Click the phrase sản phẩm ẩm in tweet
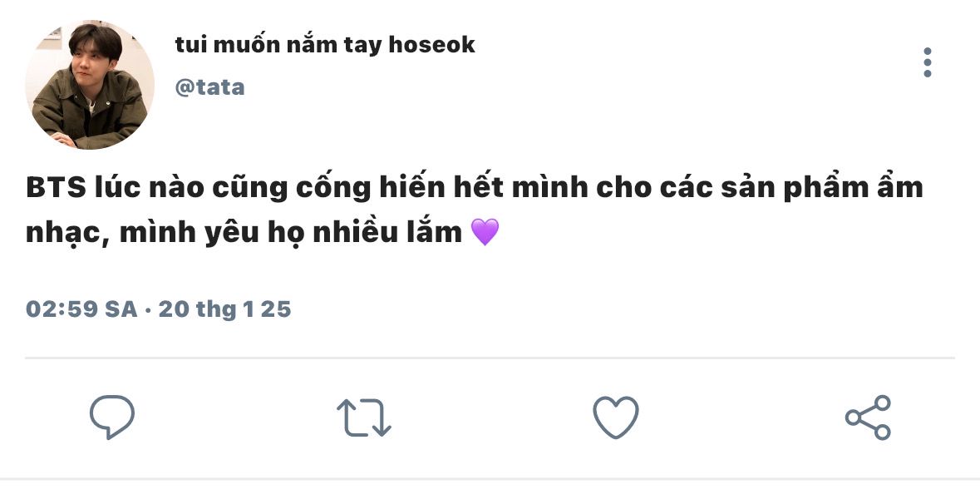Image resolution: width=980 pixels, height=494 pixels. click(822, 188)
